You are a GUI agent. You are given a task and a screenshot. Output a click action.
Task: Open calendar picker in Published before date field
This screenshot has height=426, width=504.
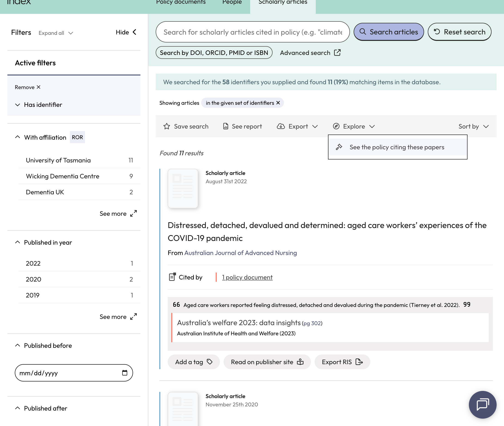(x=124, y=373)
